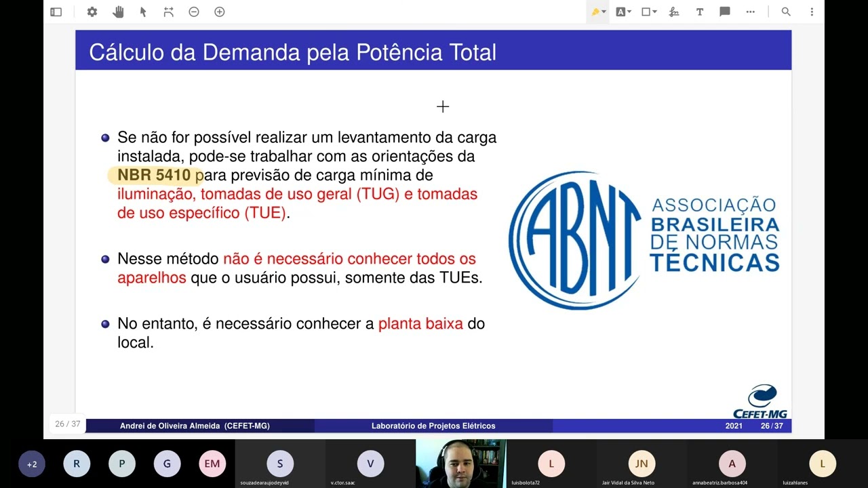Open the page fit width tool

tap(168, 12)
